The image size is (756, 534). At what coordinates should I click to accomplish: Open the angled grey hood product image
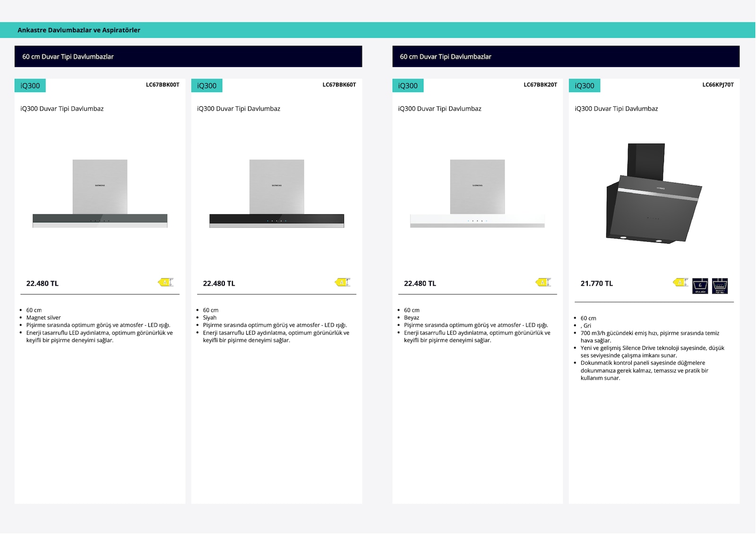coord(654,194)
